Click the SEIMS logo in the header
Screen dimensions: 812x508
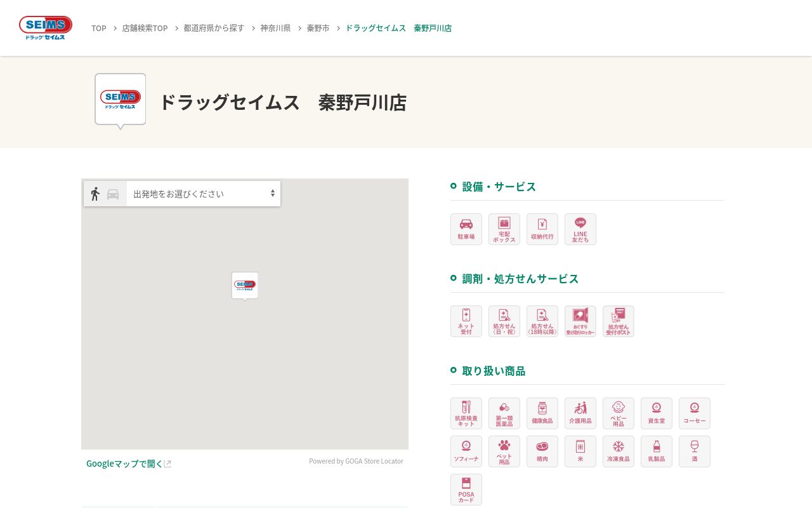[46, 28]
